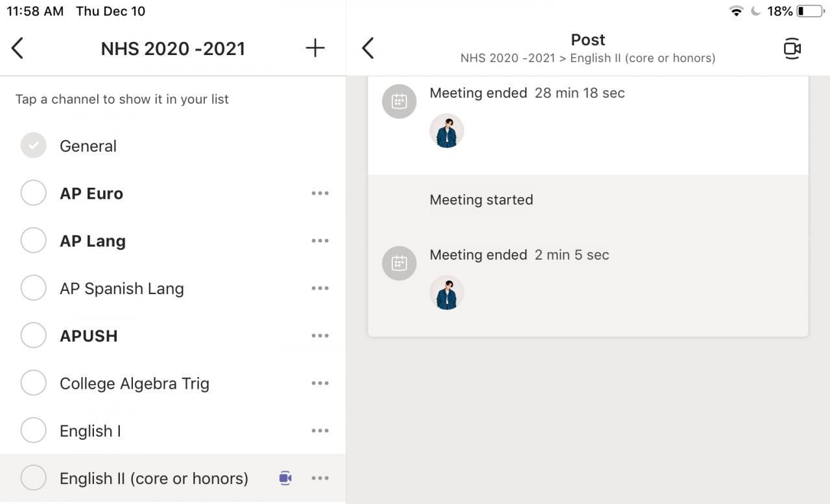Screen dimensions: 830x504
Task: Tap the avatar under the 28 min meeting
Action: click(x=447, y=131)
